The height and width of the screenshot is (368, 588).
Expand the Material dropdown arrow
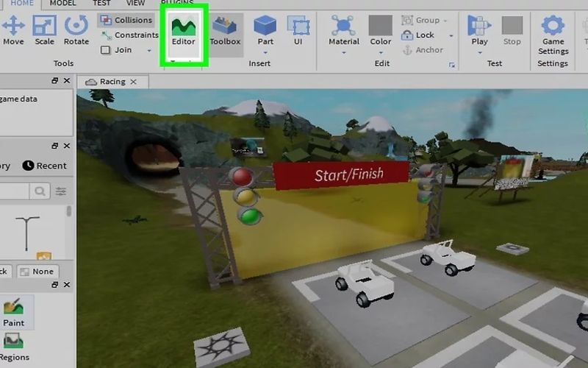[343, 53]
